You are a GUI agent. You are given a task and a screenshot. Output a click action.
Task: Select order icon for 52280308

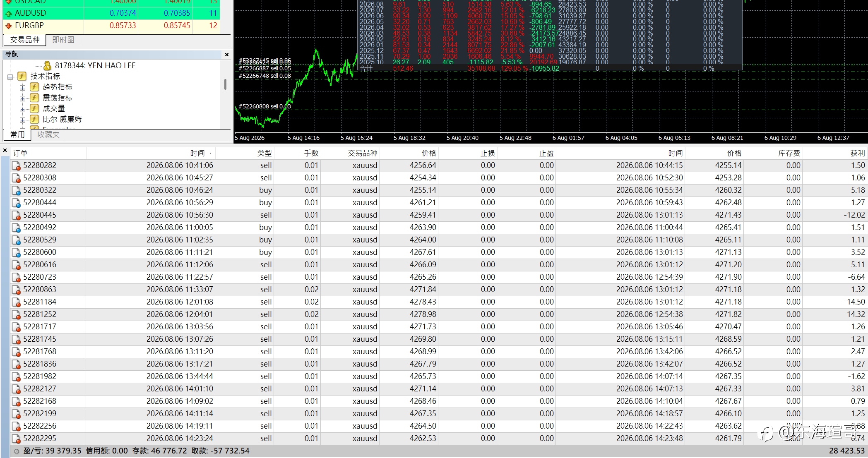16,178
